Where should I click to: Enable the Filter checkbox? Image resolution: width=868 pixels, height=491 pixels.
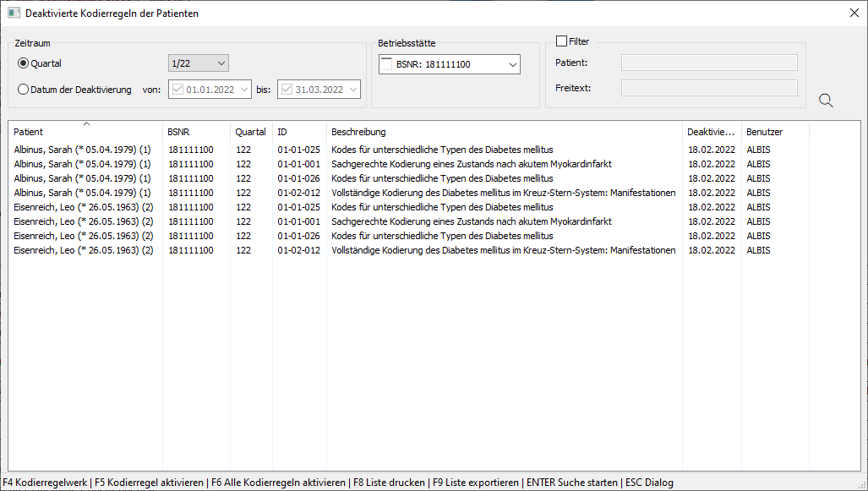(561, 41)
